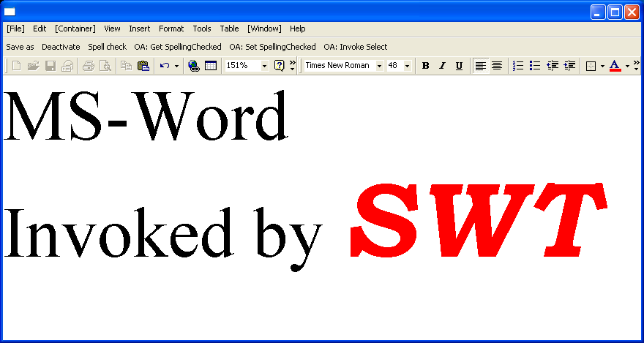Open the Help menu
The image size is (644, 343).
pos(298,29)
